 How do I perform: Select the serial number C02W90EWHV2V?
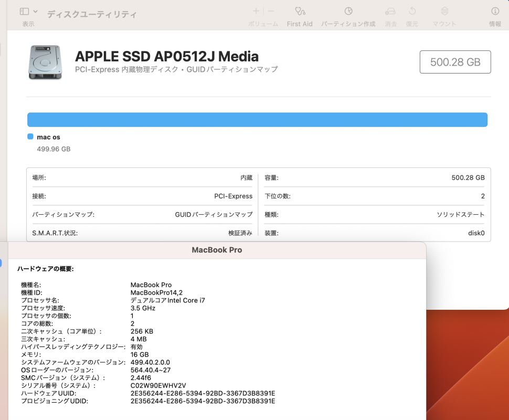click(158, 385)
